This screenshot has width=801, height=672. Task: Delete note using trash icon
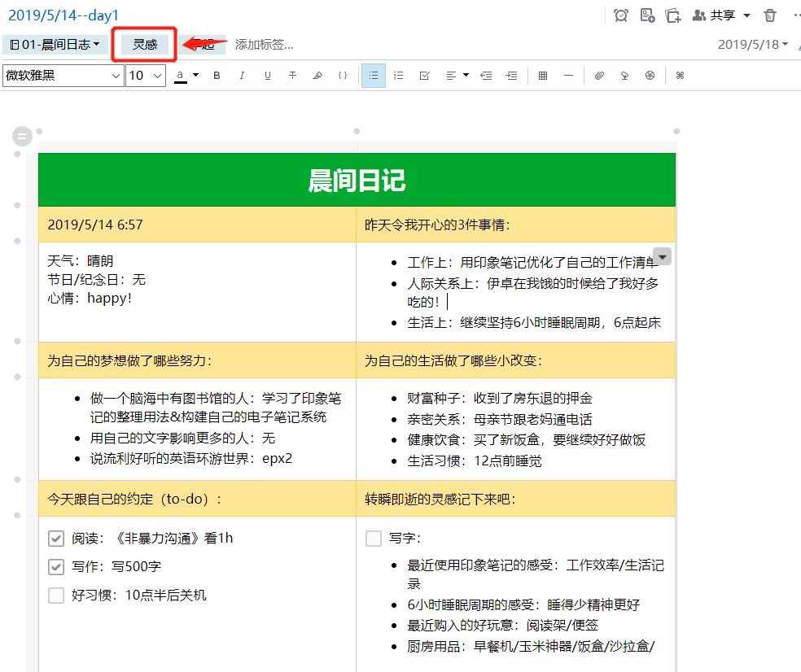[770, 15]
